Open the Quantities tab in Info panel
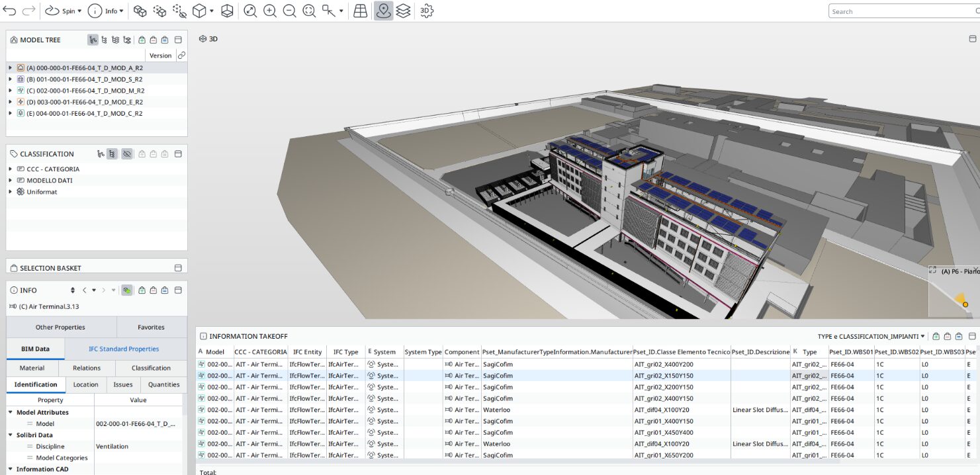Screen dimensions: 980x475 coord(163,385)
